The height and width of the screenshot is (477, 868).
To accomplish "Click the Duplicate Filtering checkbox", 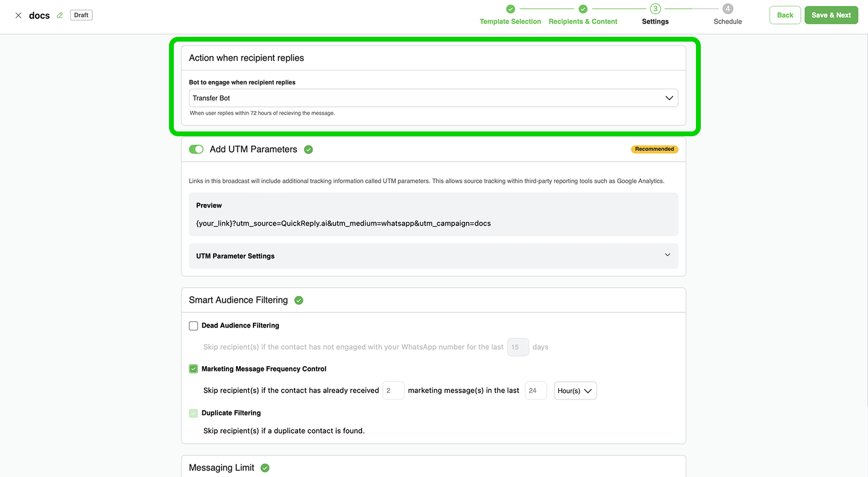I will click(x=194, y=413).
